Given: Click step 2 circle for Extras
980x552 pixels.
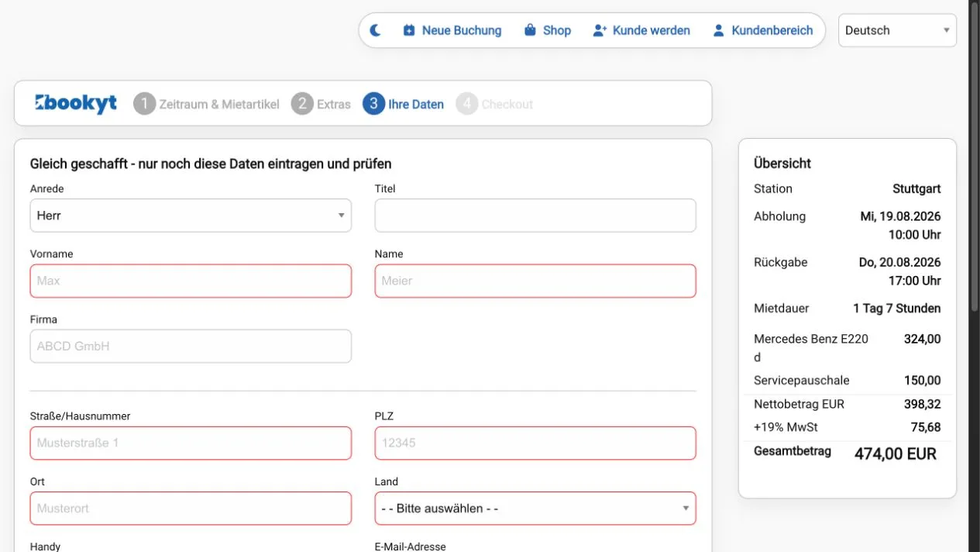Looking at the screenshot, I should click(x=302, y=104).
